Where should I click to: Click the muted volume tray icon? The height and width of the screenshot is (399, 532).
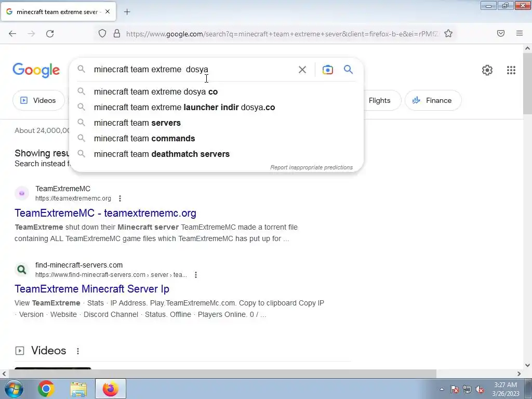(480, 389)
